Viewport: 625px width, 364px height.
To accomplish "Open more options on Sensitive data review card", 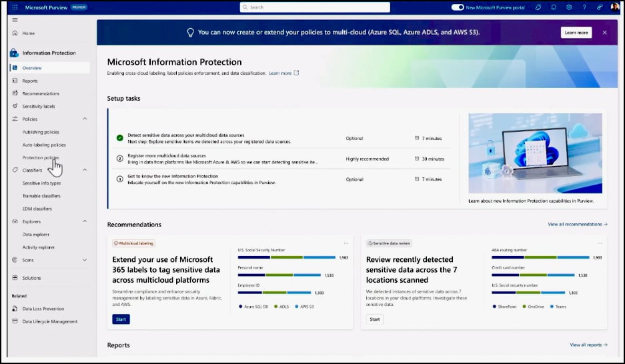I will point(600,243).
